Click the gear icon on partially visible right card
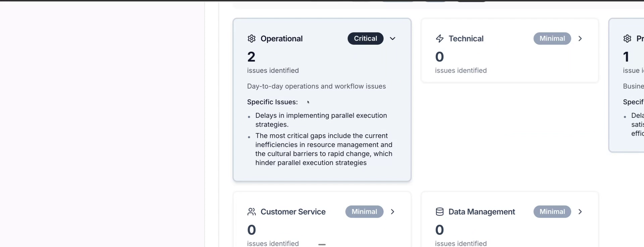The image size is (644, 247). pos(627,39)
